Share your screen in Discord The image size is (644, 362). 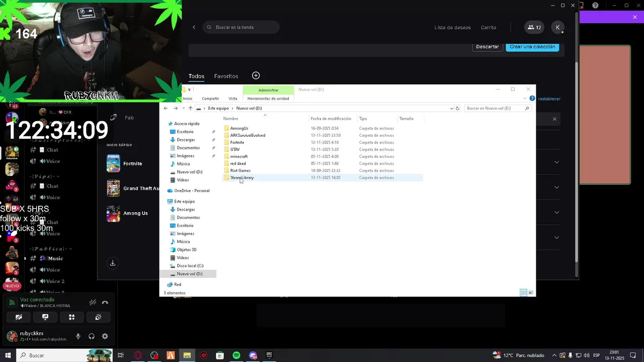[x=45, y=317]
